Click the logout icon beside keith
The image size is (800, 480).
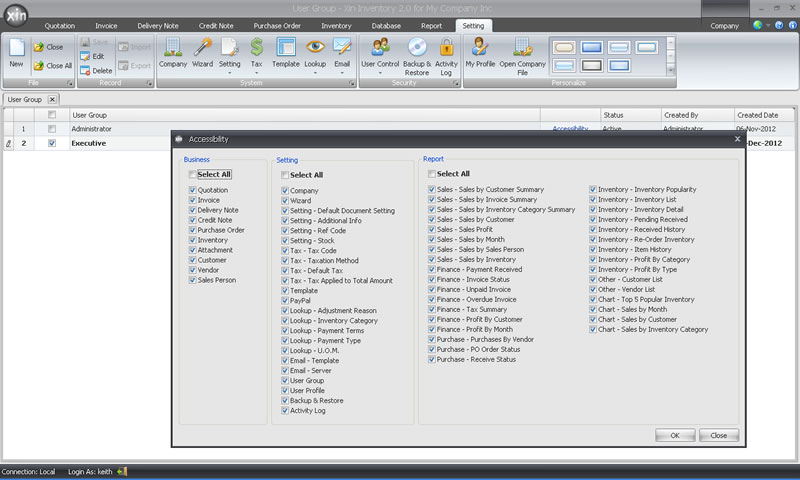click(x=122, y=472)
